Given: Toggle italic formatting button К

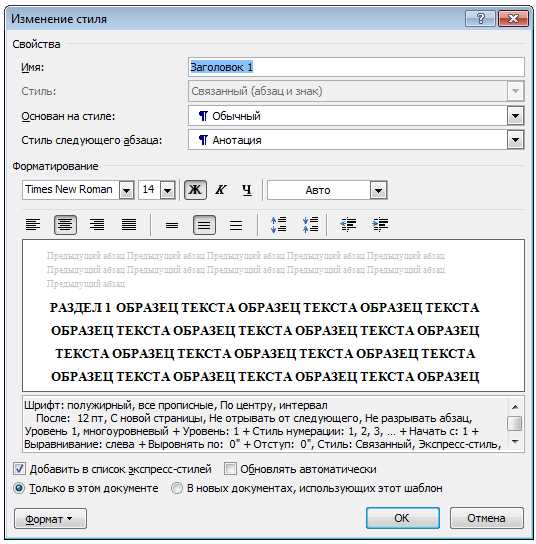Looking at the screenshot, I should pyautogui.click(x=221, y=190).
